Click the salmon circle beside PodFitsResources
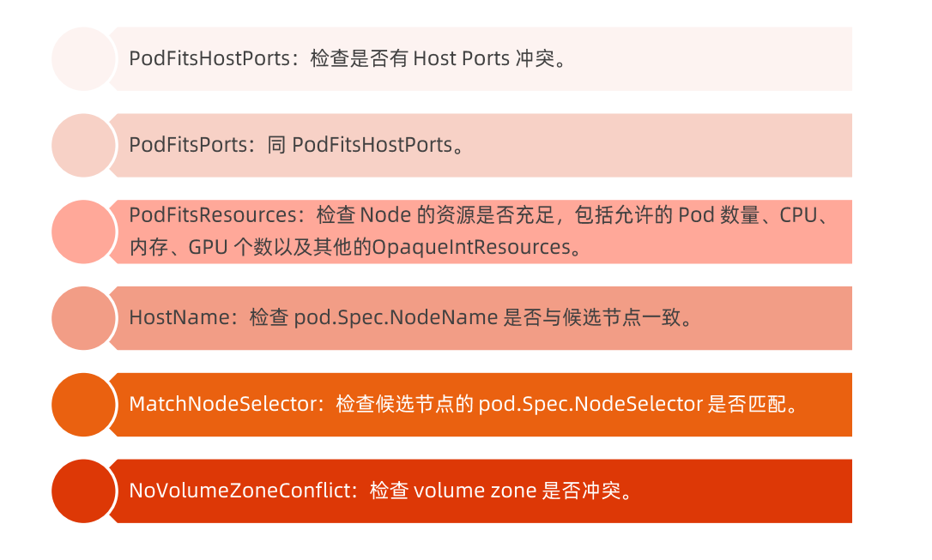Viewport: 932px width, 560px height. (x=83, y=232)
